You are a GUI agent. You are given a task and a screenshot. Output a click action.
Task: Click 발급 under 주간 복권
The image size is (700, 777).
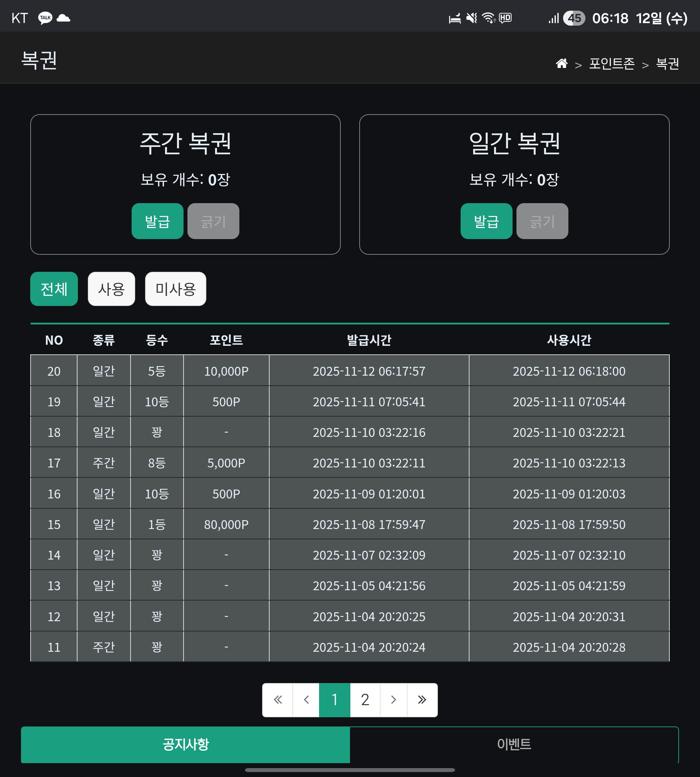coord(157,221)
